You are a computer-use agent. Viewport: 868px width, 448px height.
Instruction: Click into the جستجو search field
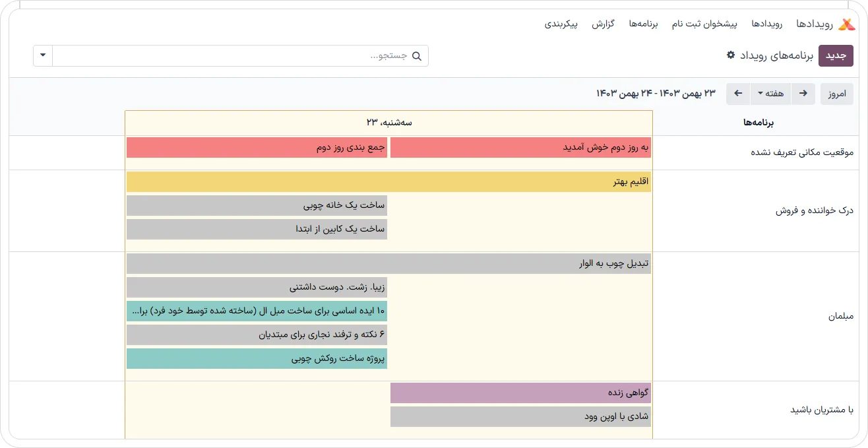tap(231, 55)
